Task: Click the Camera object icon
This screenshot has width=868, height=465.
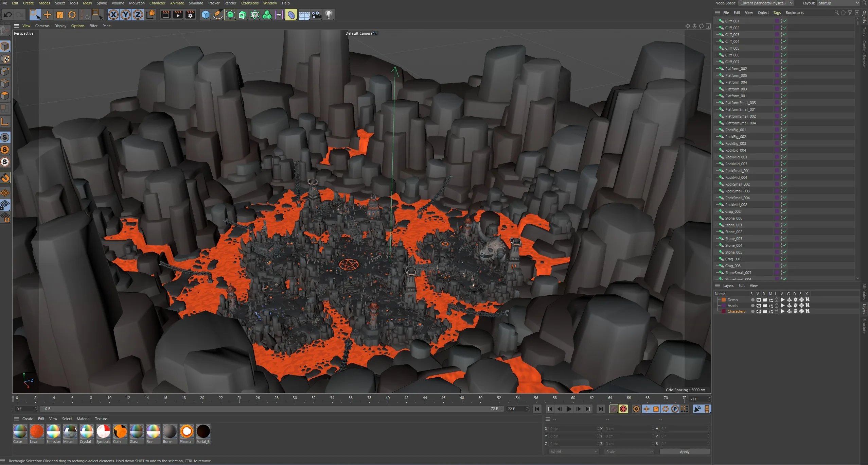Action: [316, 15]
